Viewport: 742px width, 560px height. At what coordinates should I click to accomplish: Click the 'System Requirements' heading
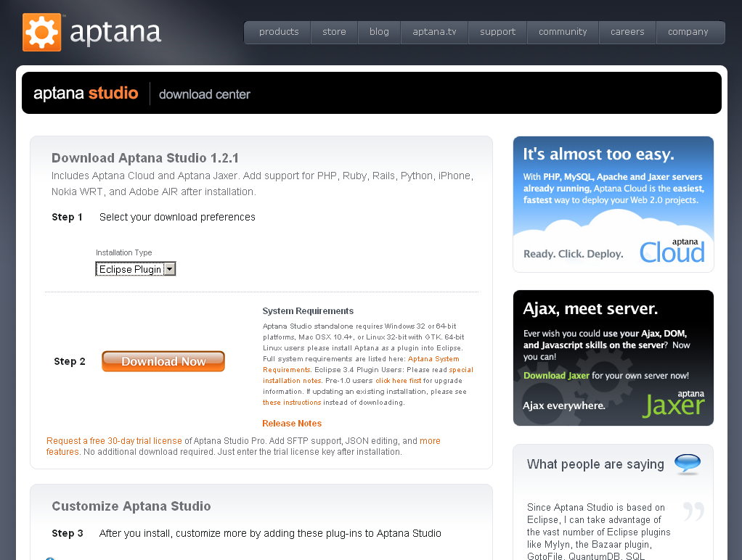(x=308, y=310)
